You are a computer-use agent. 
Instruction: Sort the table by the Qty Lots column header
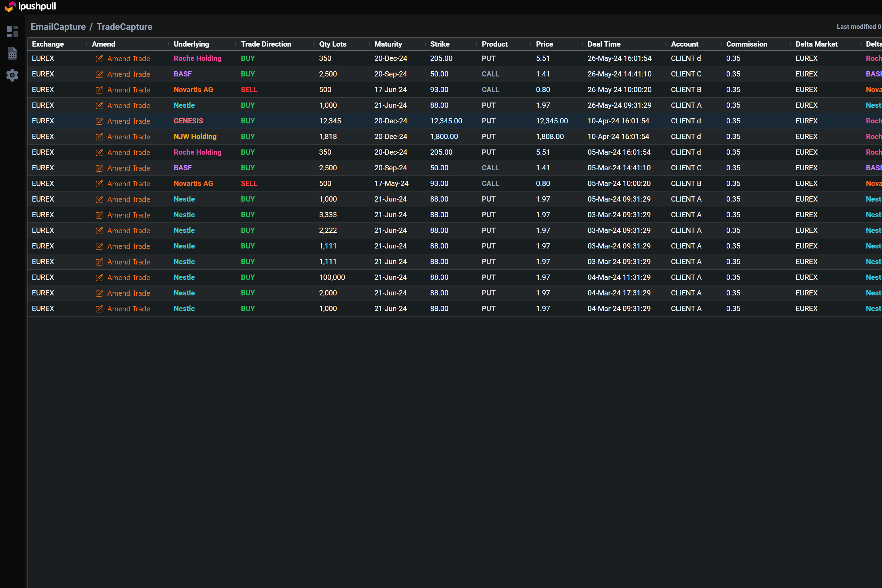[332, 44]
